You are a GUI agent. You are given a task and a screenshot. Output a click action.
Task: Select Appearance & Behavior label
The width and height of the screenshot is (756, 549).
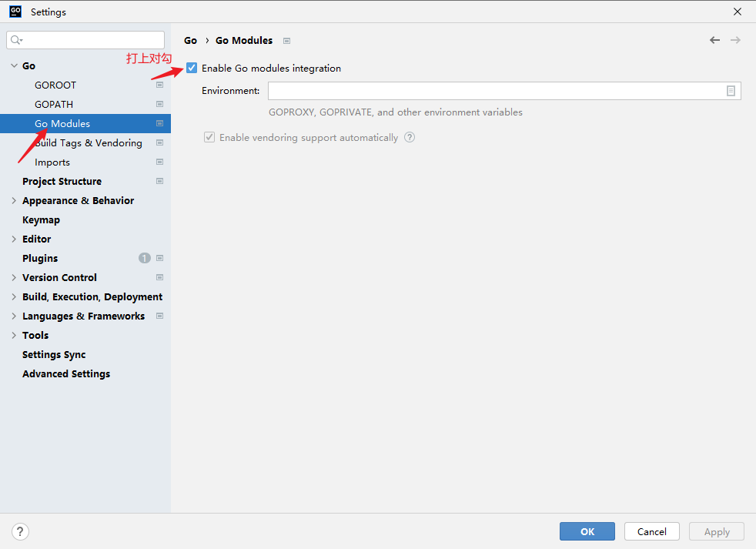coord(78,201)
